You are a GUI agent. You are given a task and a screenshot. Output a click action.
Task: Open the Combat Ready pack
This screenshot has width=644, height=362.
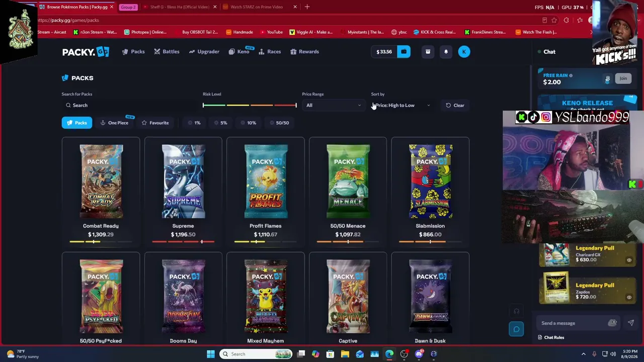(101, 192)
